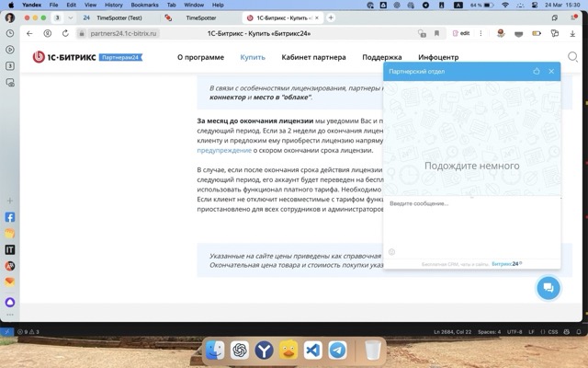Screen dimensions: 588x368
Task: Open ChatGPT app from the Dock
Action: click(x=240, y=351)
